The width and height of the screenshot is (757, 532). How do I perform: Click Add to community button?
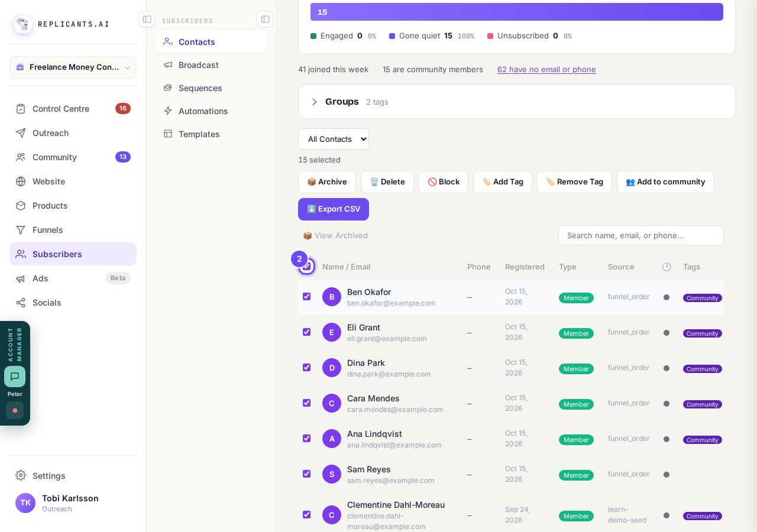(665, 182)
